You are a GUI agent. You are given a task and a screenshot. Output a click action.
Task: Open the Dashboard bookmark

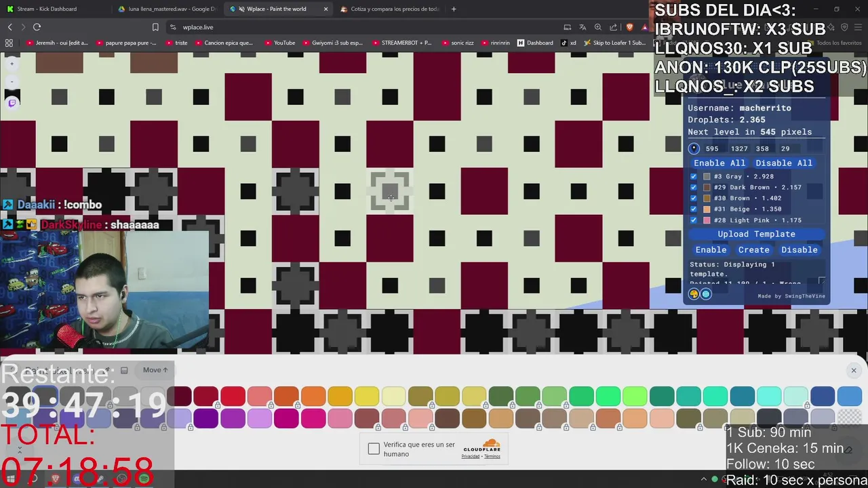coord(535,43)
